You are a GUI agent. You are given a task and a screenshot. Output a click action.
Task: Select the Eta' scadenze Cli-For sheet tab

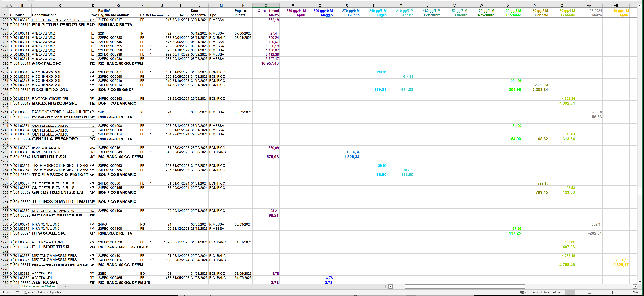39,287
